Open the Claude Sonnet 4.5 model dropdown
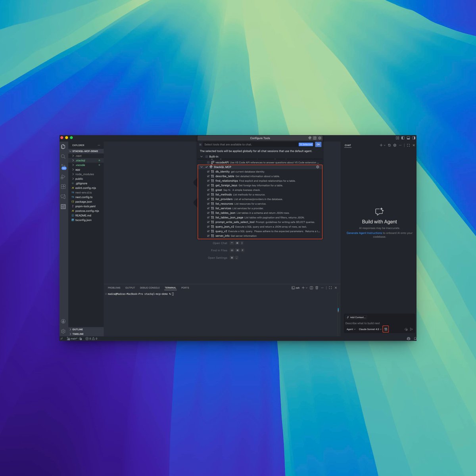The image size is (476, 476). 370,329
